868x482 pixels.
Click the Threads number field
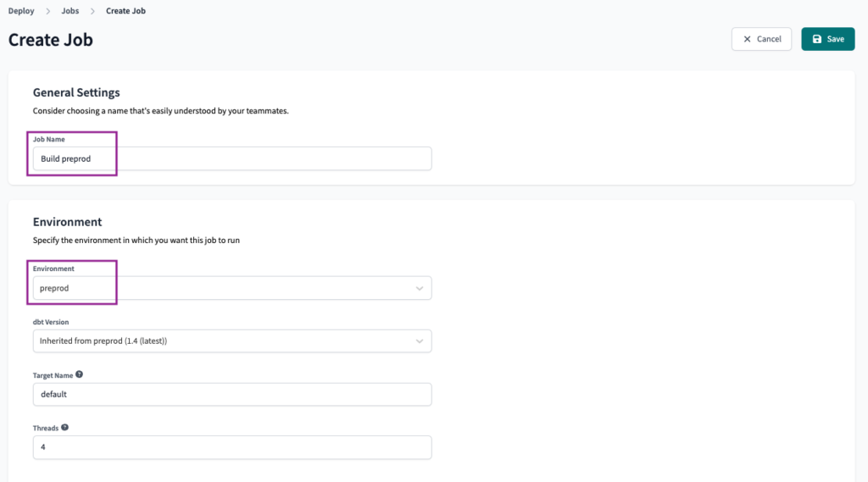pos(232,447)
